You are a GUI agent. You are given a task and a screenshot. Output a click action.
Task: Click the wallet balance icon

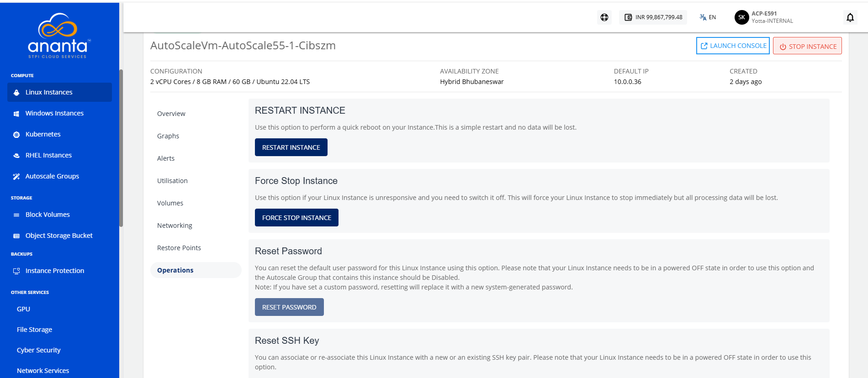point(628,17)
